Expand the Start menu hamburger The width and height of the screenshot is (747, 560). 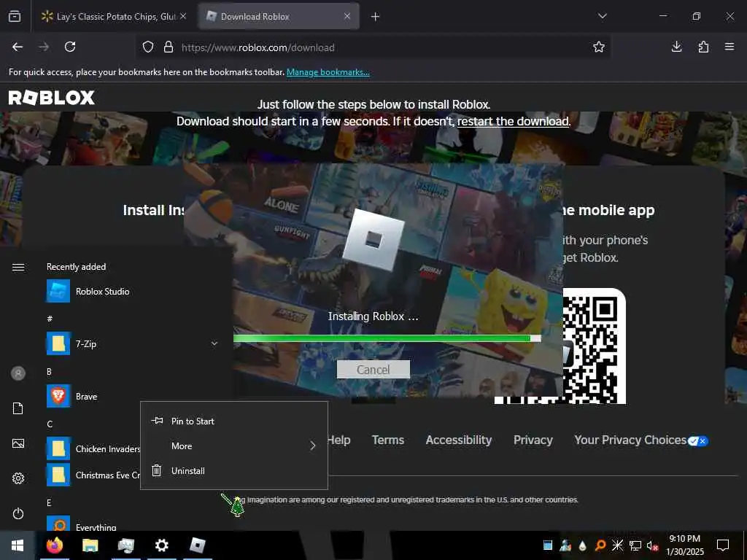click(18, 267)
